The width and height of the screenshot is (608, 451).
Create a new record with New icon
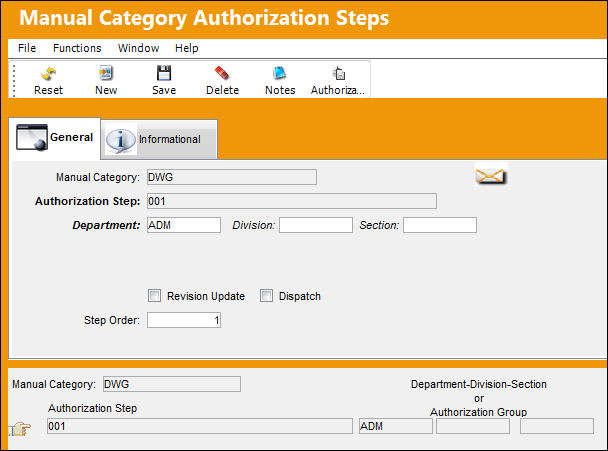106,73
